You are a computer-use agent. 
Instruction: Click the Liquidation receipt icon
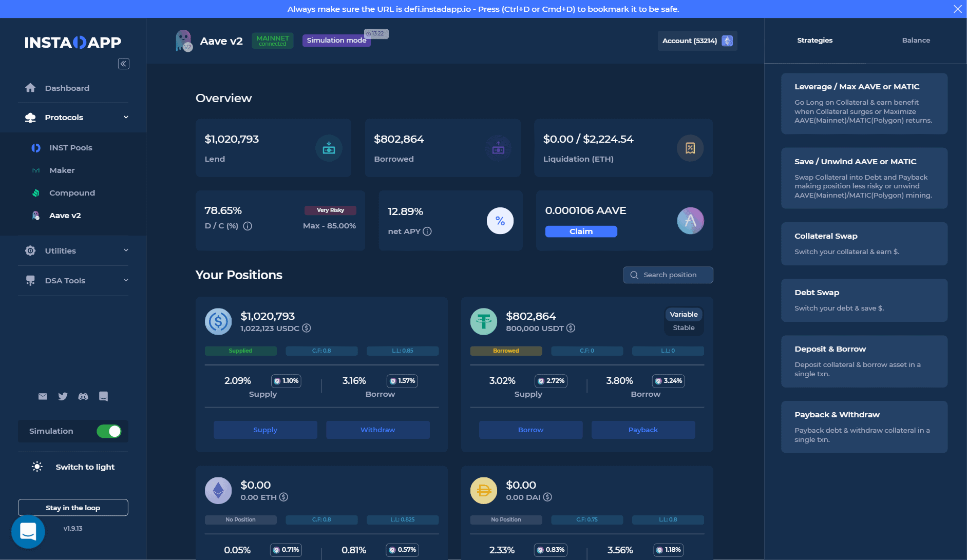(x=690, y=148)
